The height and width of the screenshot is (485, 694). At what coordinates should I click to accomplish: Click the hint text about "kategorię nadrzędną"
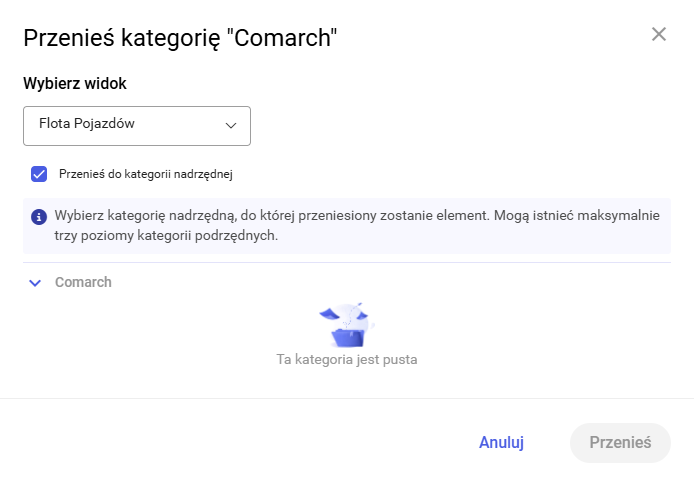[x=360, y=216]
